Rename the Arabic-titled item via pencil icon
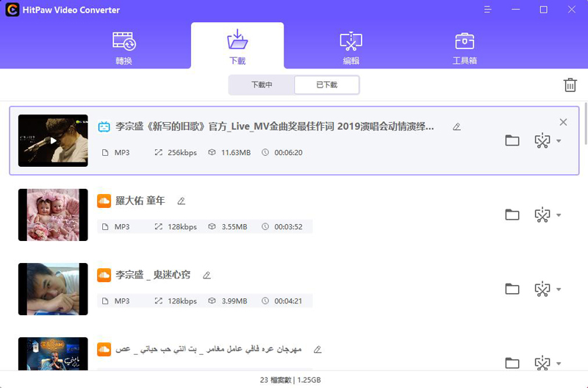The image size is (588, 388). [x=318, y=349]
